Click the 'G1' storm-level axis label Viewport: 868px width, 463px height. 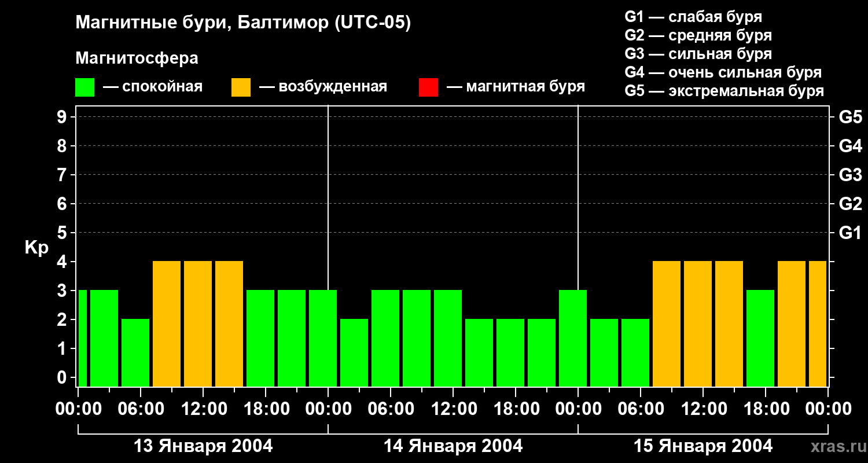click(x=851, y=233)
